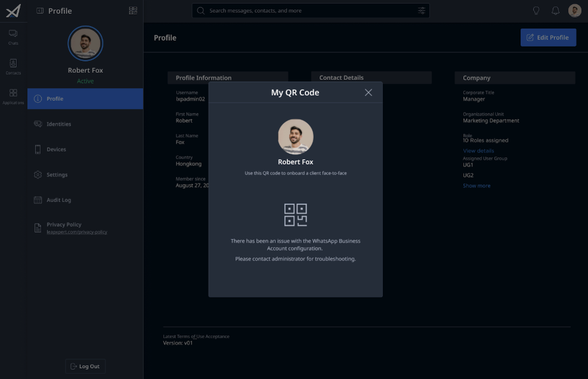The image size is (588, 379).
Task: Click the Privacy Policy document icon
Action: 38,228
